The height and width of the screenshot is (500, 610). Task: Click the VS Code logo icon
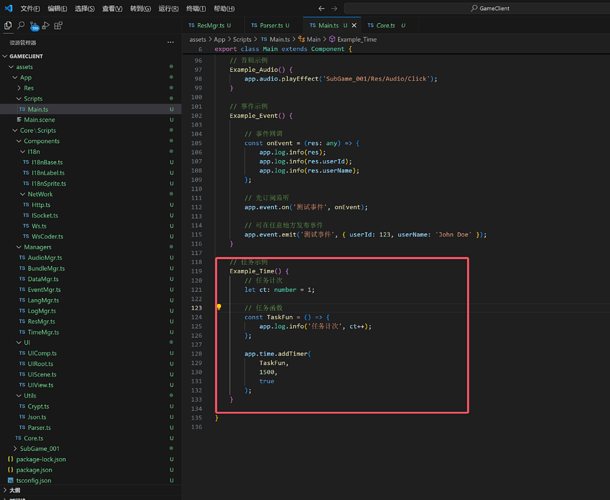coord(8,8)
